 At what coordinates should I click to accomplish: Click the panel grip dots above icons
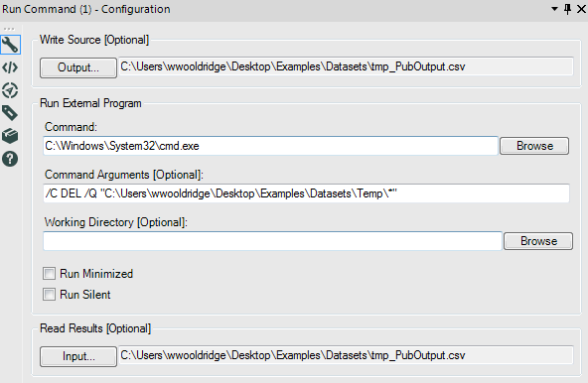[9, 29]
